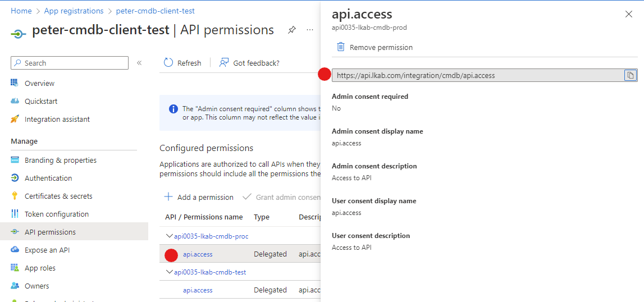Copy the API permission URL to clipboard
The height and width of the screenshot is (302, 644).
pos(631,75)
